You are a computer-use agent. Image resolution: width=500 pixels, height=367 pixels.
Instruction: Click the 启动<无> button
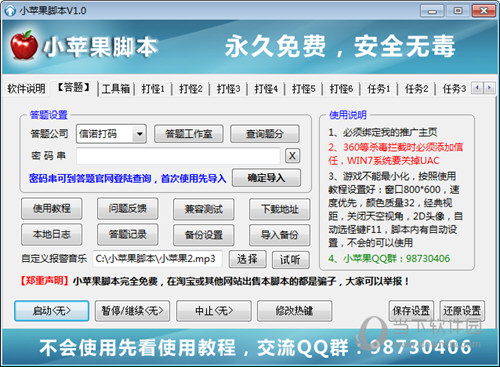click(52, 311)
